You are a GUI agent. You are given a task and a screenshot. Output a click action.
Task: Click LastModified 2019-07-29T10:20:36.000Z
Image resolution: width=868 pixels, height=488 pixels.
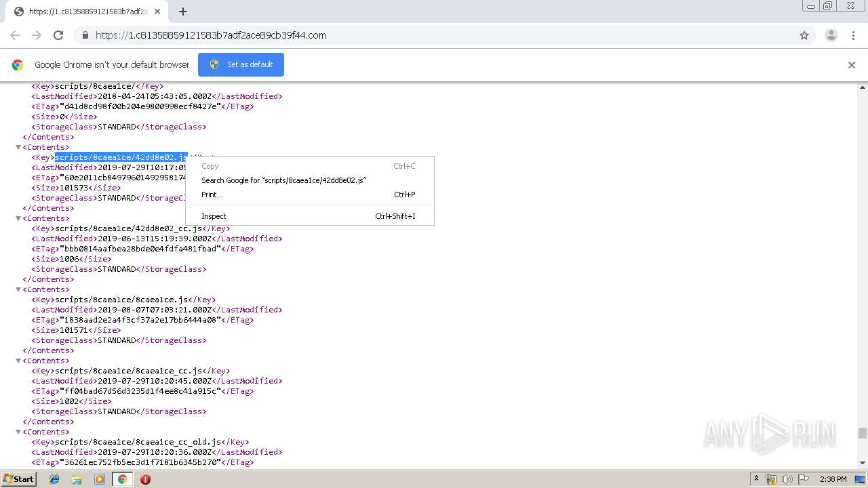tap(155, 452)
